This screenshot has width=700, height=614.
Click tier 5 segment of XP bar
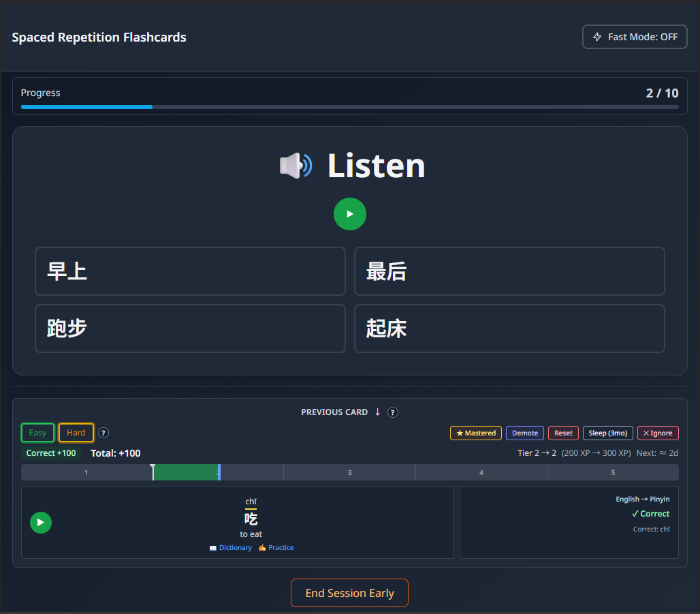coord(613,472)
